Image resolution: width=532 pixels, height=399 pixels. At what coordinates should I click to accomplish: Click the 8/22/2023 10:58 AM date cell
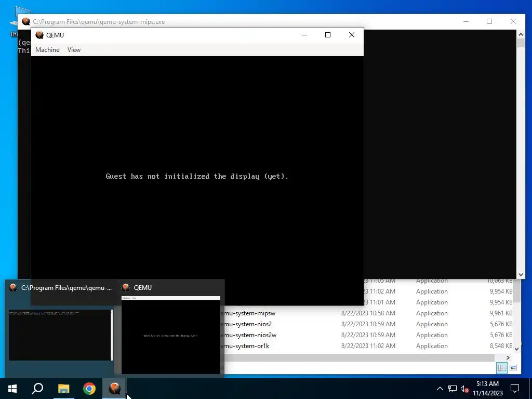pyautogui.click(x=368, y=313)
